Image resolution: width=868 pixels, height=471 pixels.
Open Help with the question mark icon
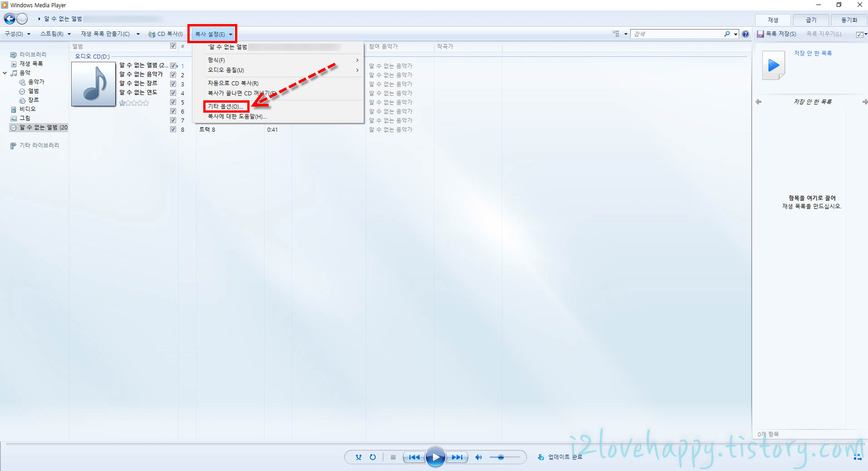pyautogui.click(x=745, y=34)
